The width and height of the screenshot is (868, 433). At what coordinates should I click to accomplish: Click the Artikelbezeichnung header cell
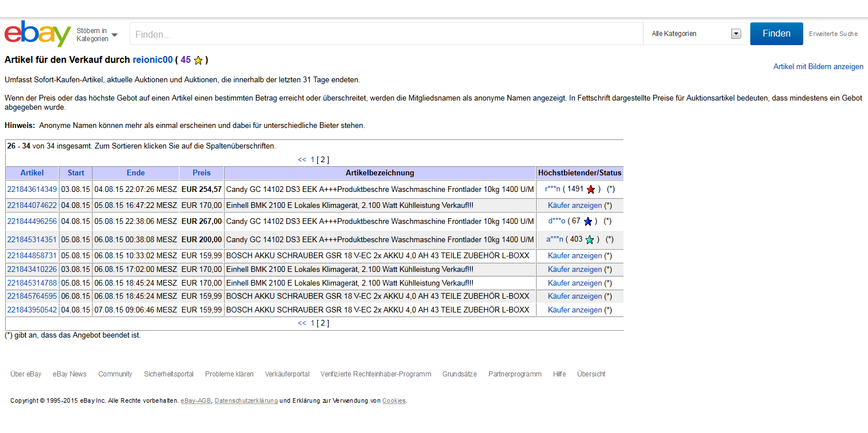pyautogui.click(x=380, y=173)
